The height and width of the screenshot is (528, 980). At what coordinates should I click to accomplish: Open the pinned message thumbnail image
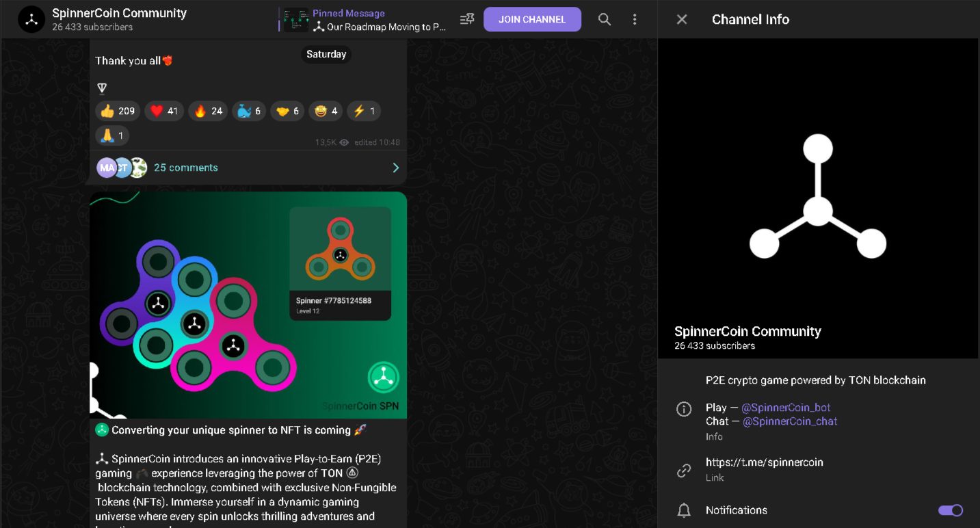296,20
